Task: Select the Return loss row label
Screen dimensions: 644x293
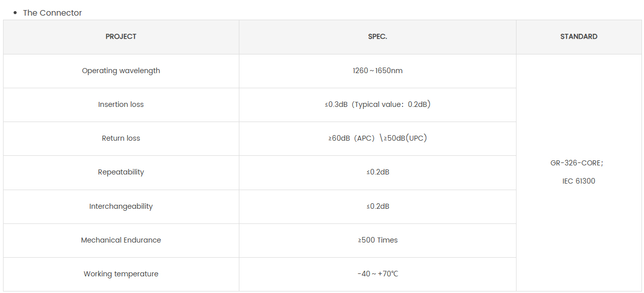Action: pos(121,138)
